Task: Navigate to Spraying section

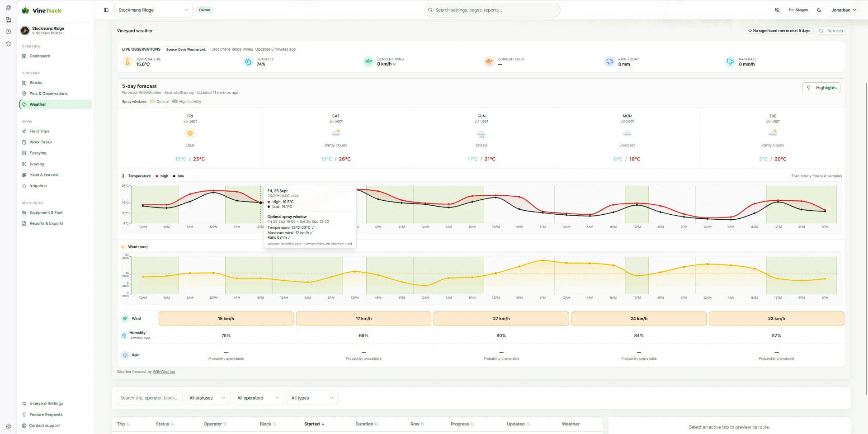Action: point(56,153)
